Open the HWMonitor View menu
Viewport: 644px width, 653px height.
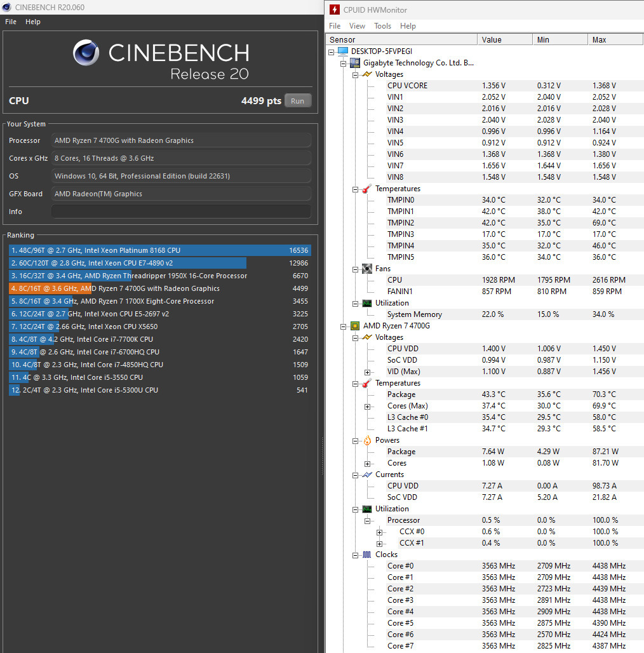357,26
